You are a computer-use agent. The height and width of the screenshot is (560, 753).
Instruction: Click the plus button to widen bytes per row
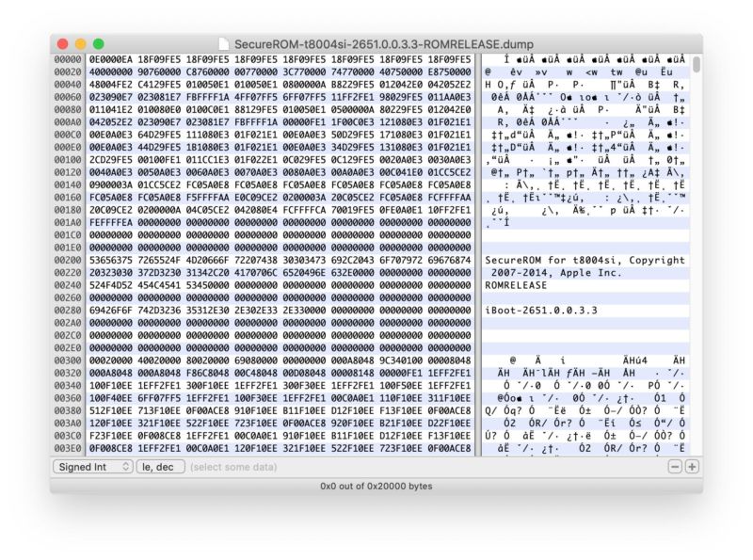(690, 466)
